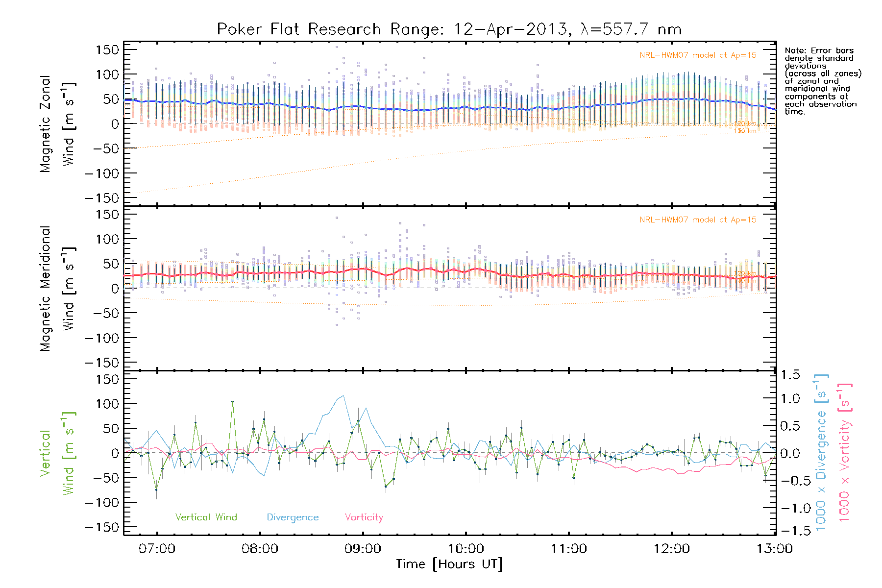The height and width of the screenshot is (588, 882).
Task: Click the Magnetic Zonal Wind axis label
Action: [x=57, y=123]
